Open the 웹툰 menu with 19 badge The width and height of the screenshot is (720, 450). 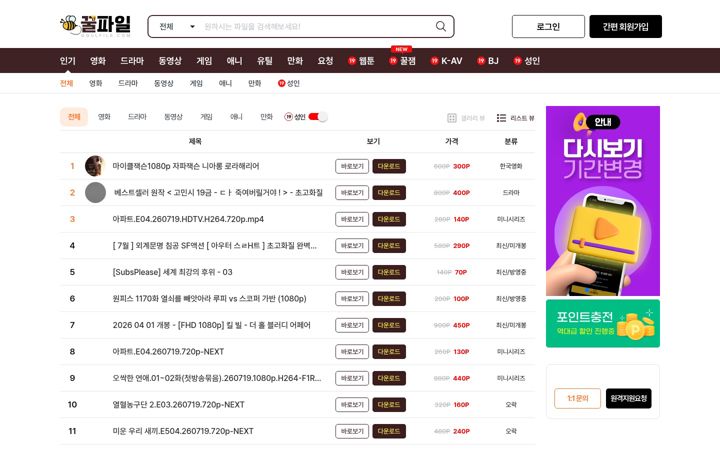(361, 61)
